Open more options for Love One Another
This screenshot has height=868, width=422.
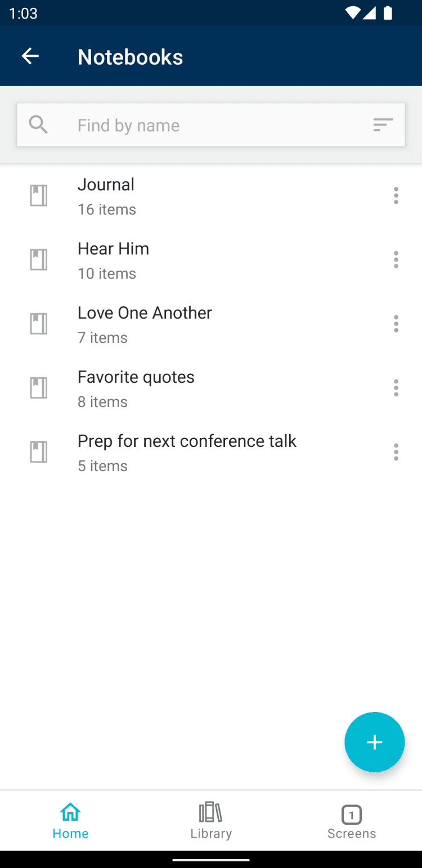pyautogui.click(x=396, y=324)
